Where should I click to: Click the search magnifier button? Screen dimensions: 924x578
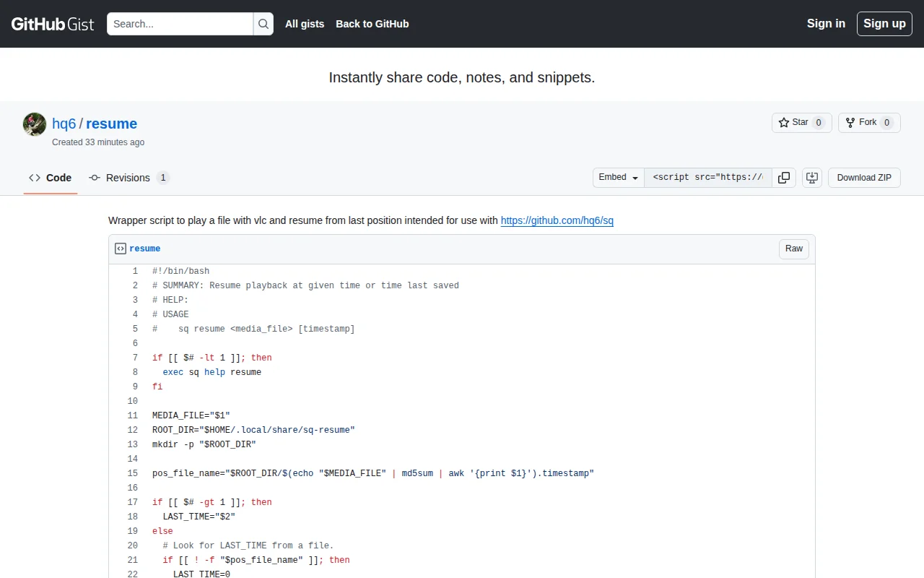[x=263, y=24]
